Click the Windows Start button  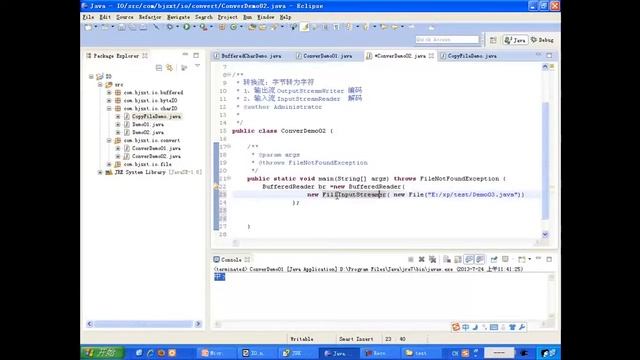coord(101,353)
